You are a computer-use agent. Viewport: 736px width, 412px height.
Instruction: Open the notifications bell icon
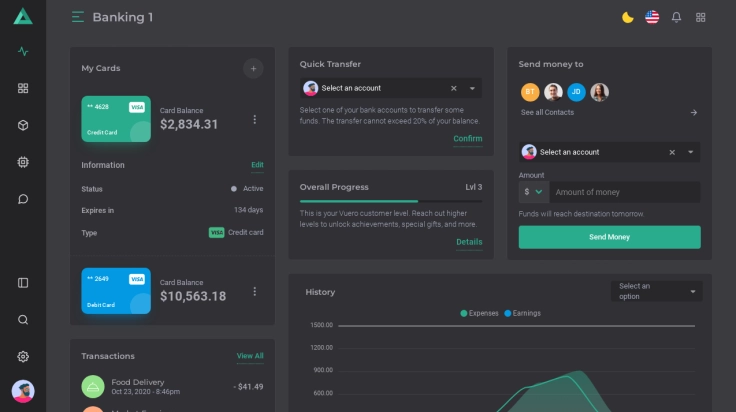pyautogui.click(x=676, y=17)
